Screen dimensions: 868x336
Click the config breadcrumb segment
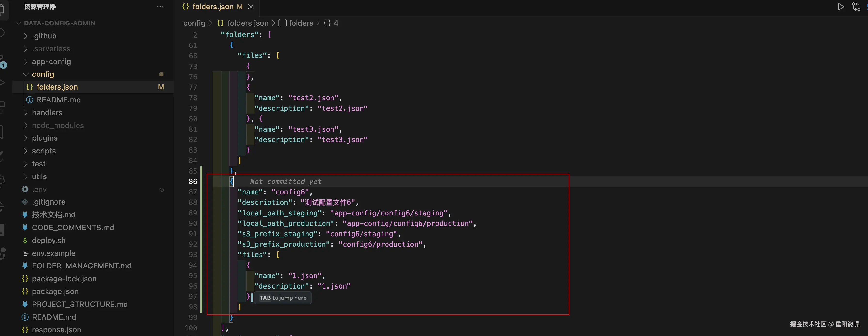[194, 23]
